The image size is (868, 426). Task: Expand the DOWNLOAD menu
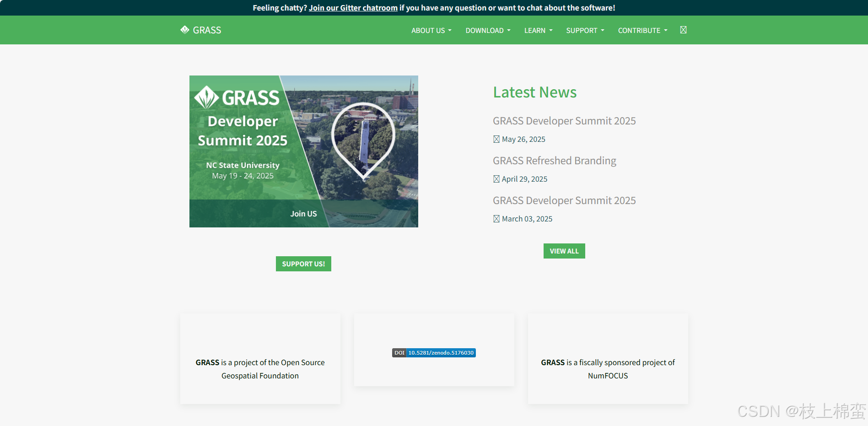click(x=488, y=30)
